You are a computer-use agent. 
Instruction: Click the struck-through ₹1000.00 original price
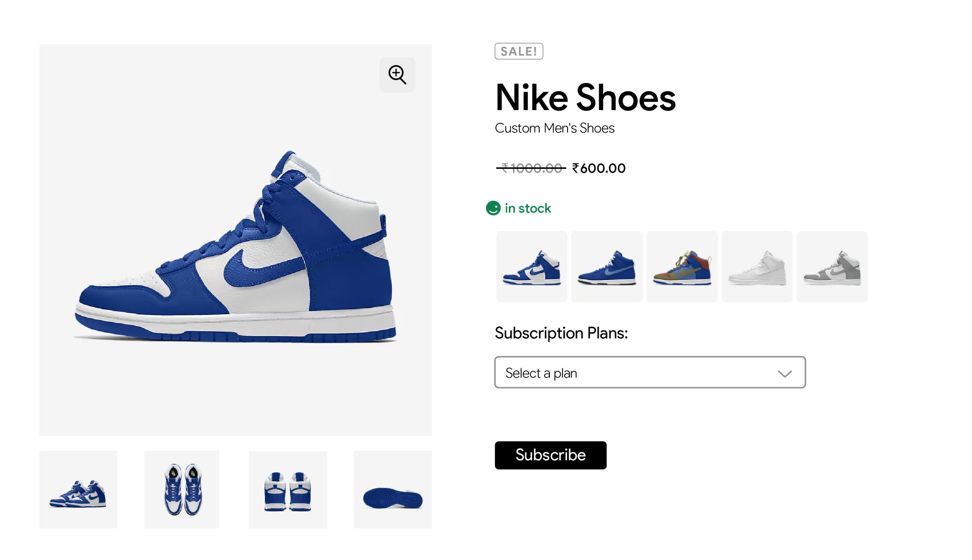[x=531, y=168]
